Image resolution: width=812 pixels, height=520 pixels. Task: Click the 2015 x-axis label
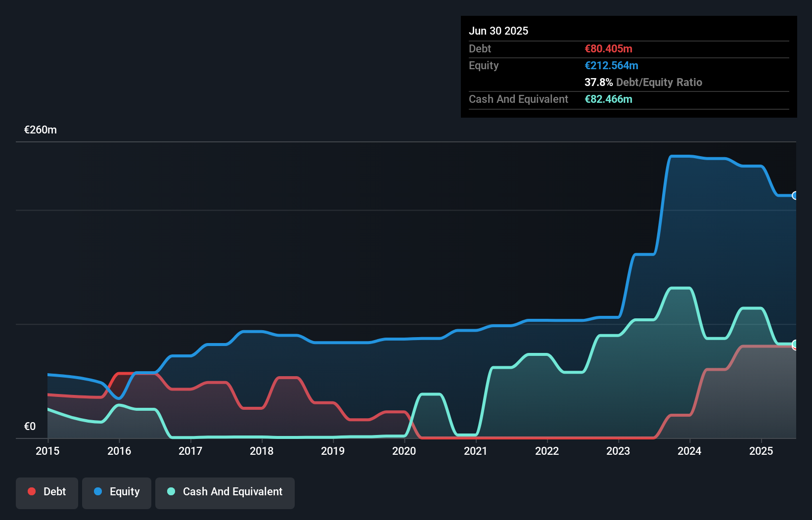click(47, 451)
